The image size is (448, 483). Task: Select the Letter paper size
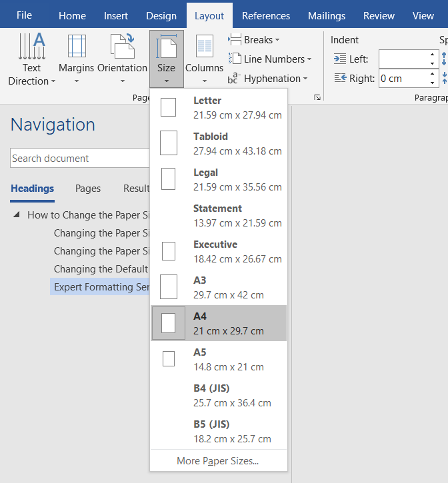click(219, 107)
